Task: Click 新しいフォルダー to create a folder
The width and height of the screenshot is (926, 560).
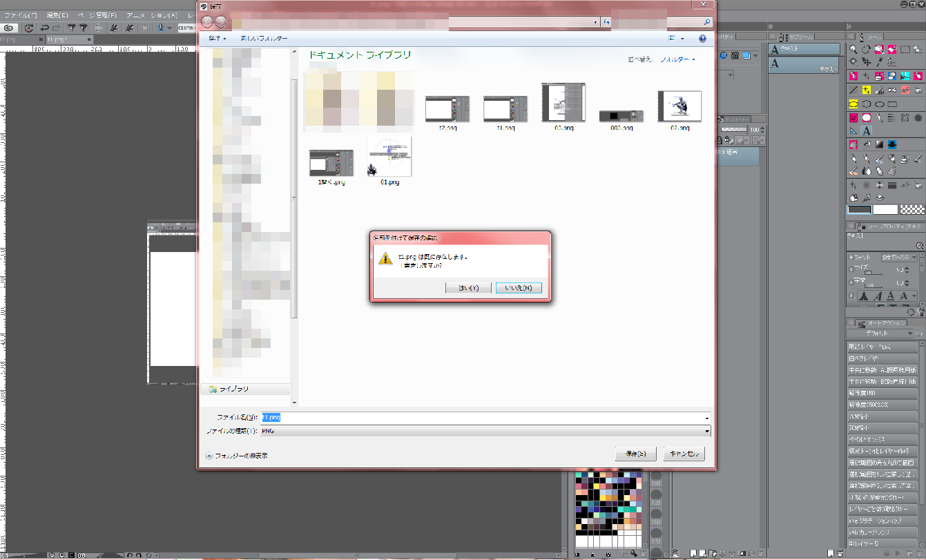Action: click(x=264, y=39)
